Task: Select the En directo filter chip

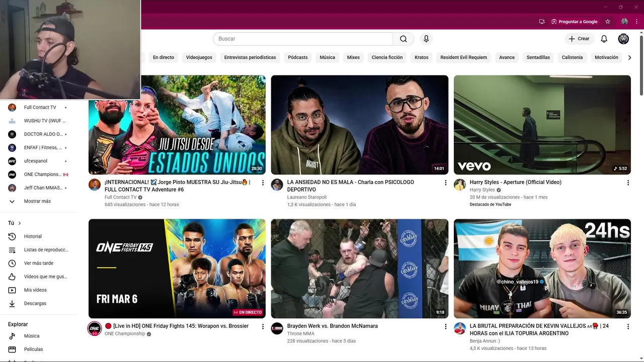Action: click(x=164, y=57)
